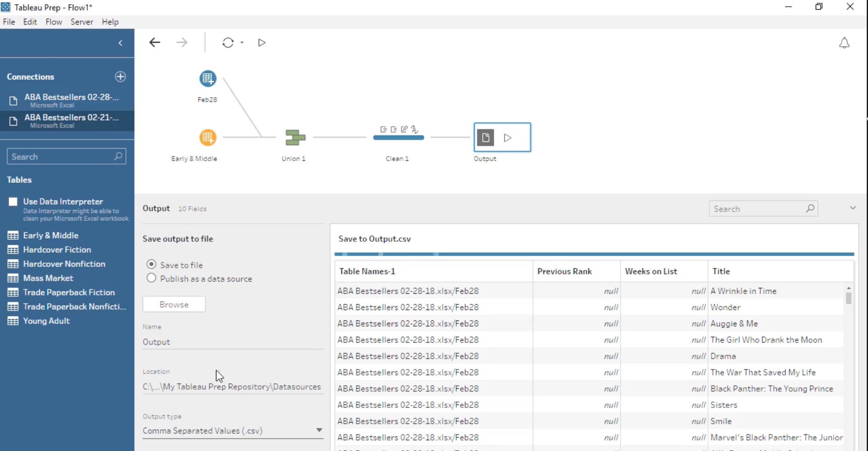
Task: Select ABA Bestsellers 02-28 connection
Action: click(x=67, y=100)
